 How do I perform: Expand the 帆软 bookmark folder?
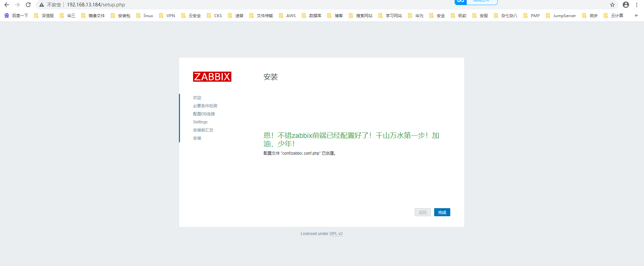[459, 15]
